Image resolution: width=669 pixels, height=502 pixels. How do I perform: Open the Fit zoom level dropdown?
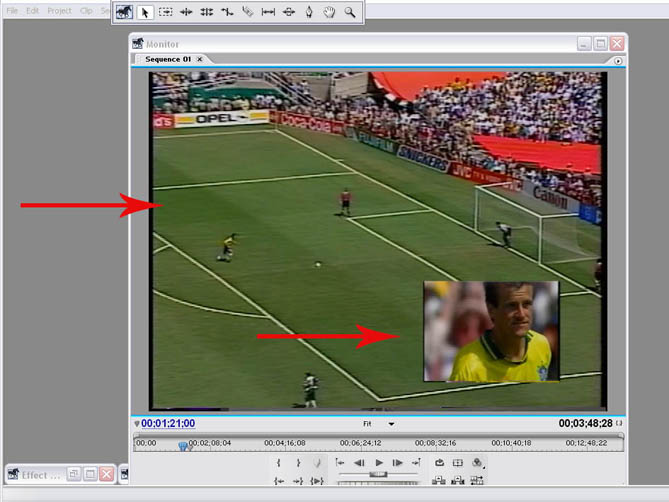380,424
